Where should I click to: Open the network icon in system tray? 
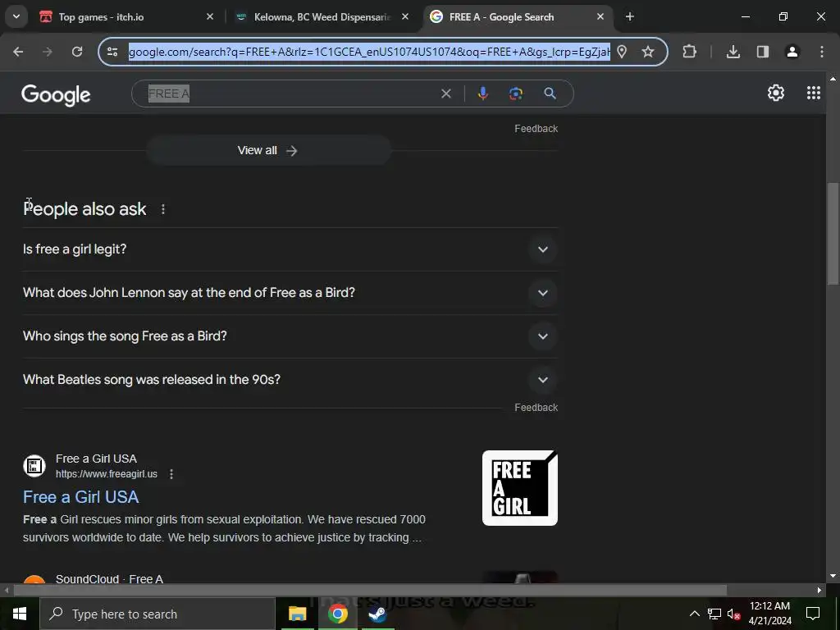coord(714,614)
